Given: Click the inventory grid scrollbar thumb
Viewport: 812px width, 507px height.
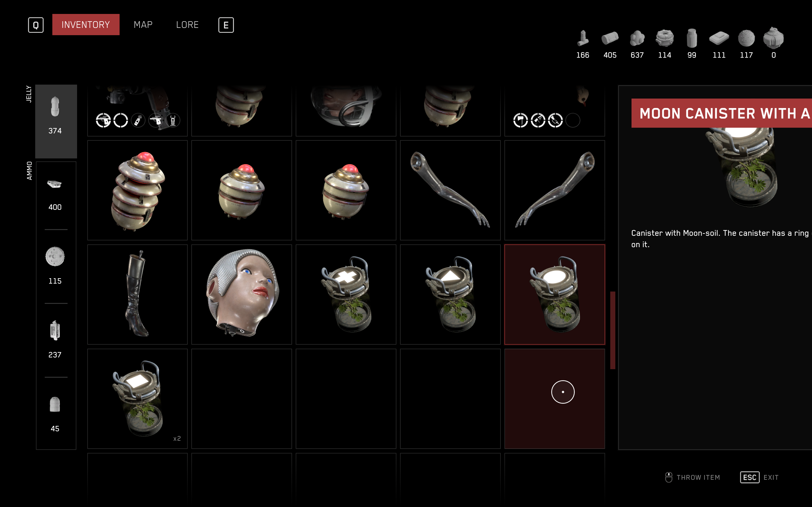Looking at the screenshot, I should tap(613, 330).
